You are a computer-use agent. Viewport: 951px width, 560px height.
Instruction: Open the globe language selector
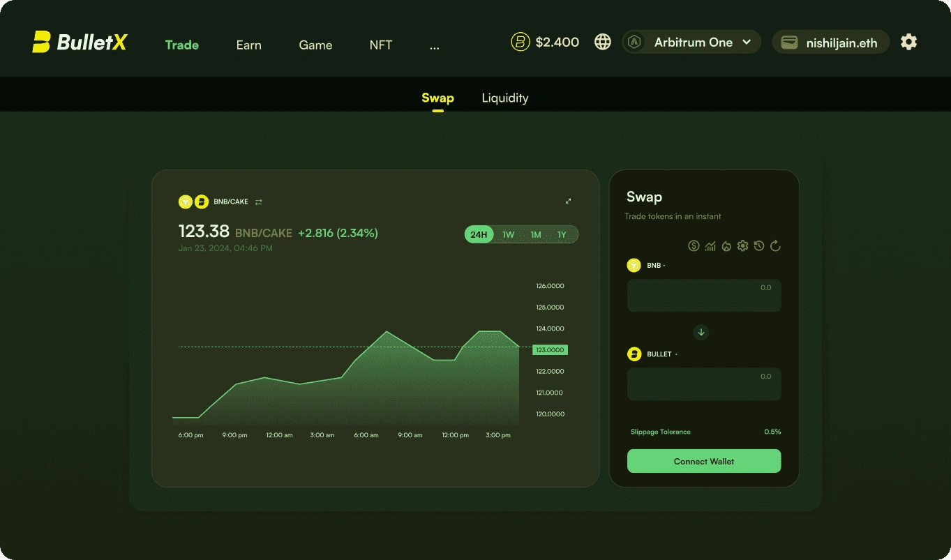click(603, 42)
